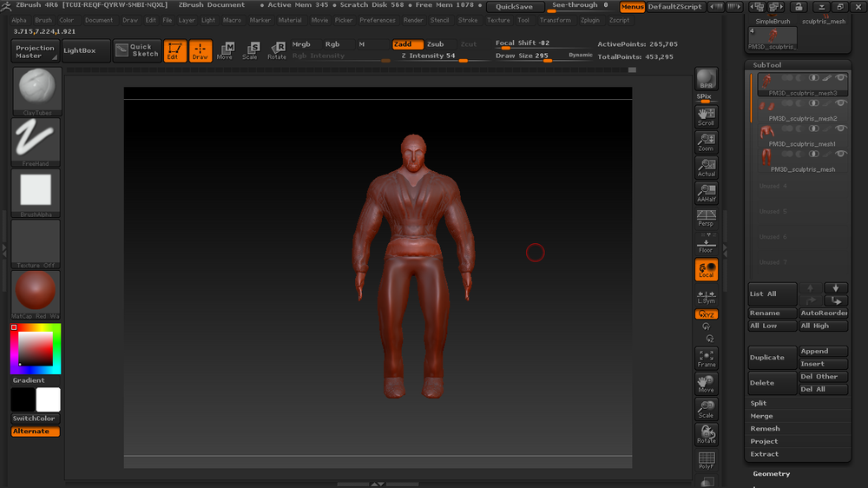This screenshot has width=868, height=488.
Task: Hide PM3D_sculptris_mesh2 using its eye icon
Action: tap(841, 104)
